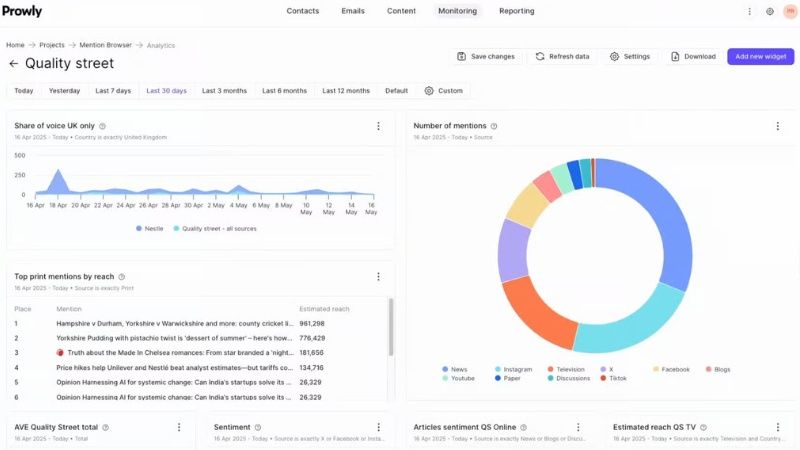Open the gear settings icon in header
Image resolution: width=800 pixels, height=450 pixels.
click(x=770, y=11)
